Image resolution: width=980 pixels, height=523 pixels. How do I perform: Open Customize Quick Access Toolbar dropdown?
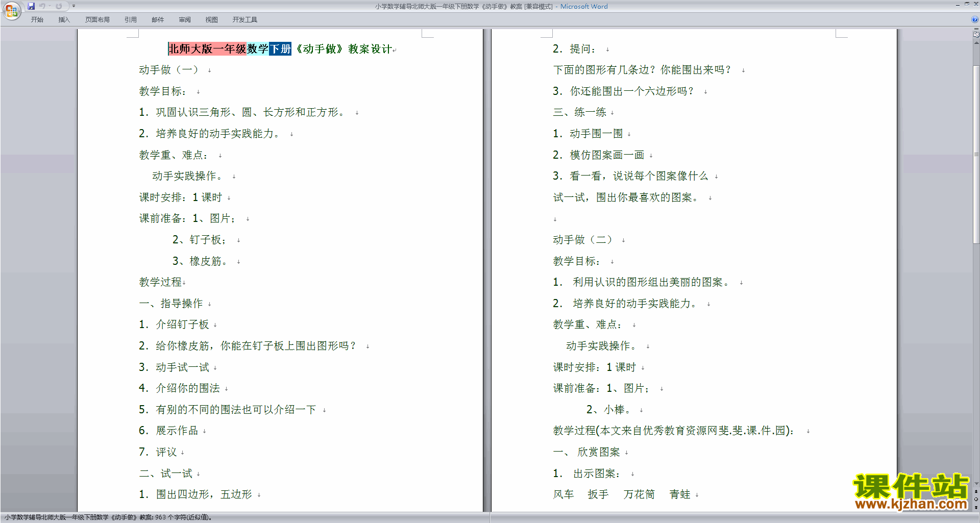click(x=73, y=6)
